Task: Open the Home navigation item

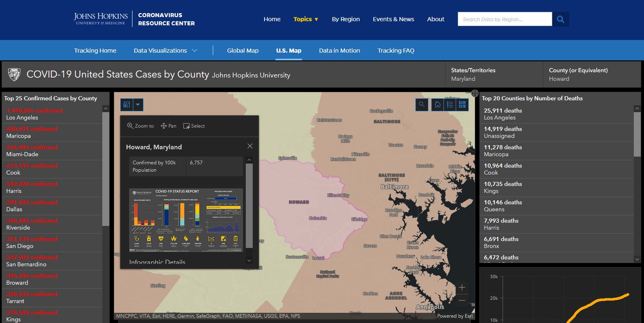Action: coord(272,19)
